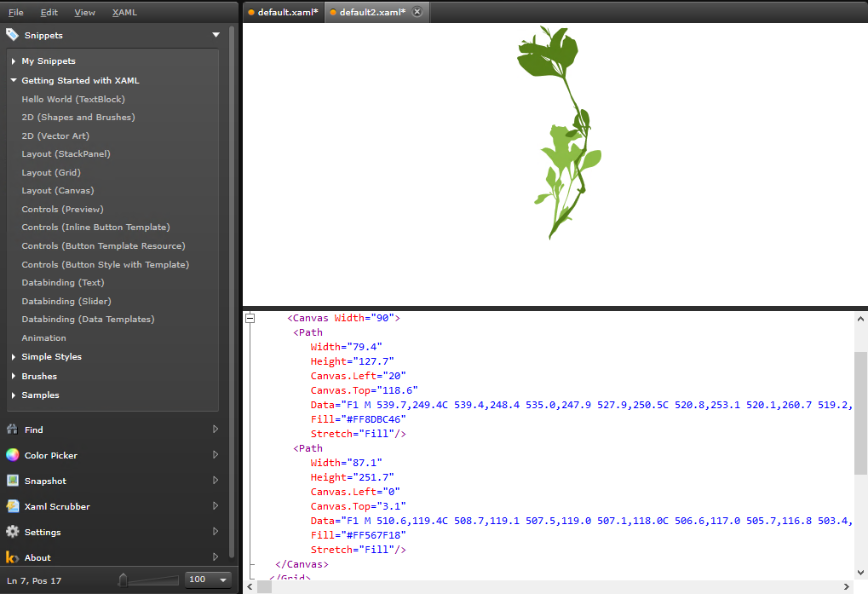Open the zoom percentage dropdown
The height and width of the screenshot is (594, 868).
click(223, 580)
